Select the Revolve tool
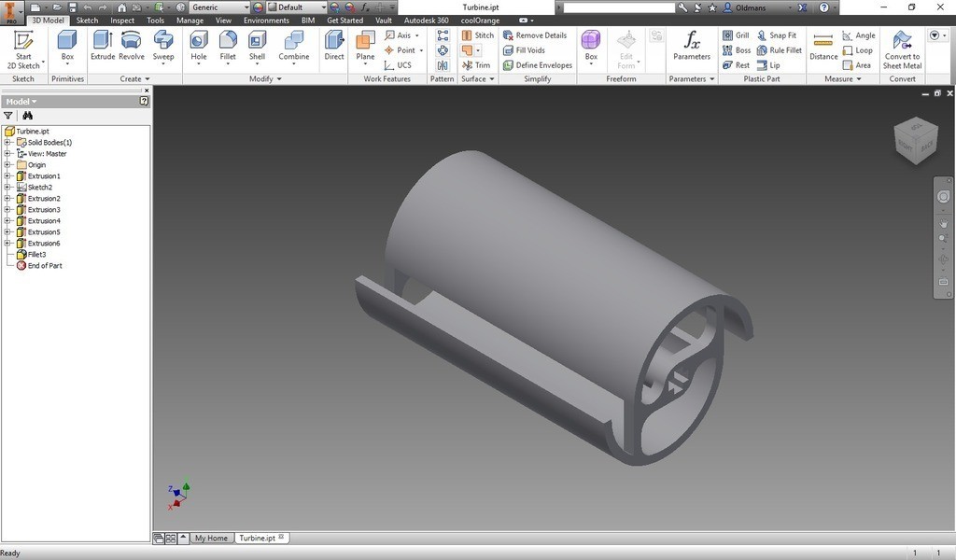The width and height of the screenshot is (956, 560). [132, 45]
